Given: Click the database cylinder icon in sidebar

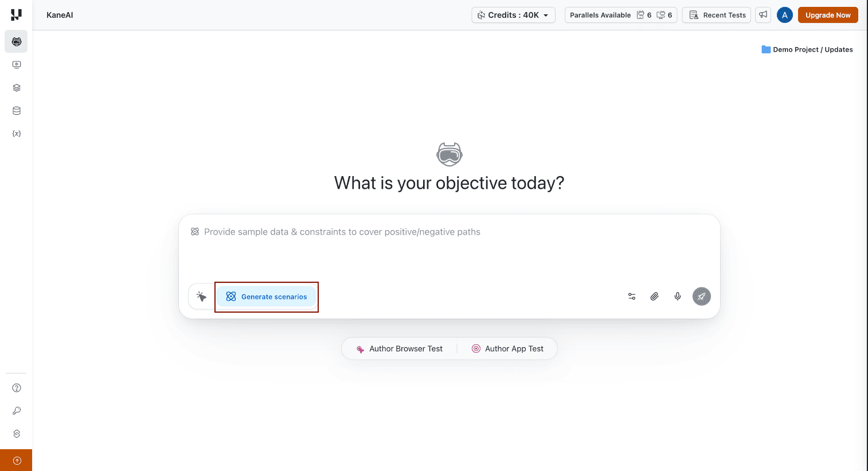Looking at the screenshot, I should 17,111.
